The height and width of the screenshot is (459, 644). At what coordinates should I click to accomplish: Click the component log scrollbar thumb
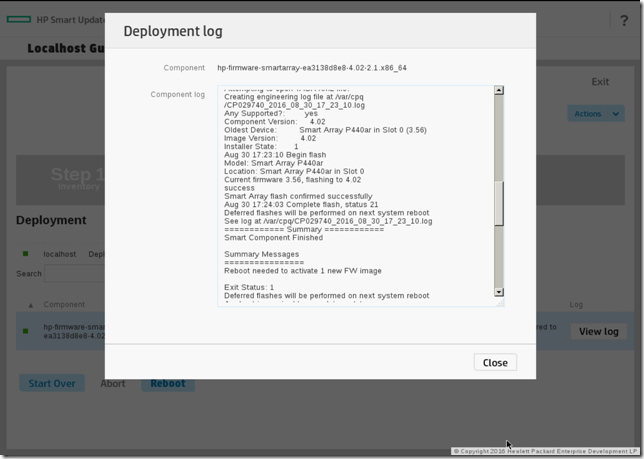pyautogui.click(x=499, y=203)
